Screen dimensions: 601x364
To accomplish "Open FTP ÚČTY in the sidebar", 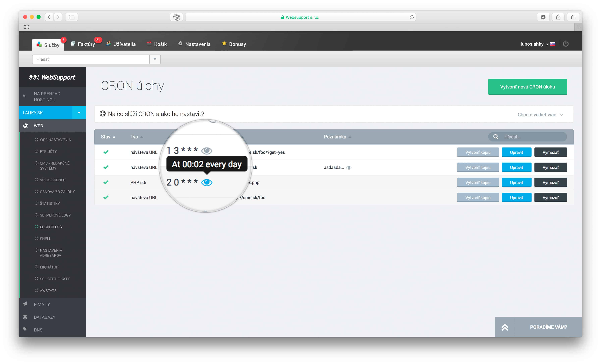I will (x=48, y=151).
